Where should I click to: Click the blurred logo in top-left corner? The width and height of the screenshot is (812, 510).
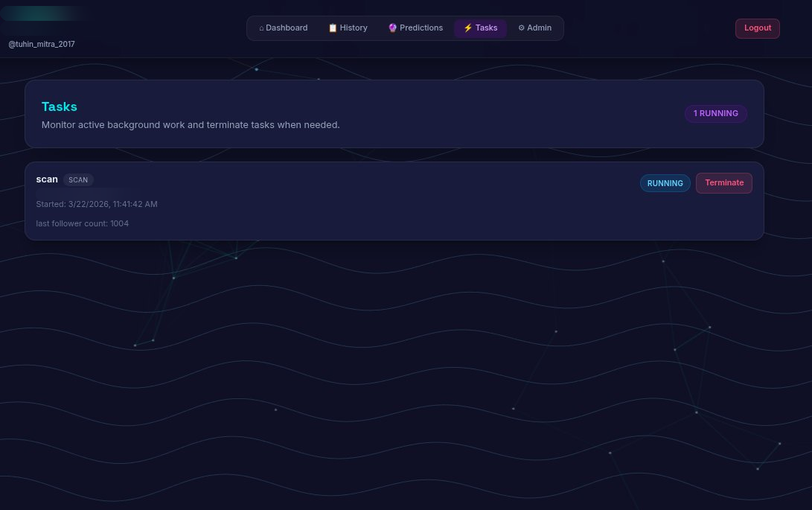click(x=42, y=13)
